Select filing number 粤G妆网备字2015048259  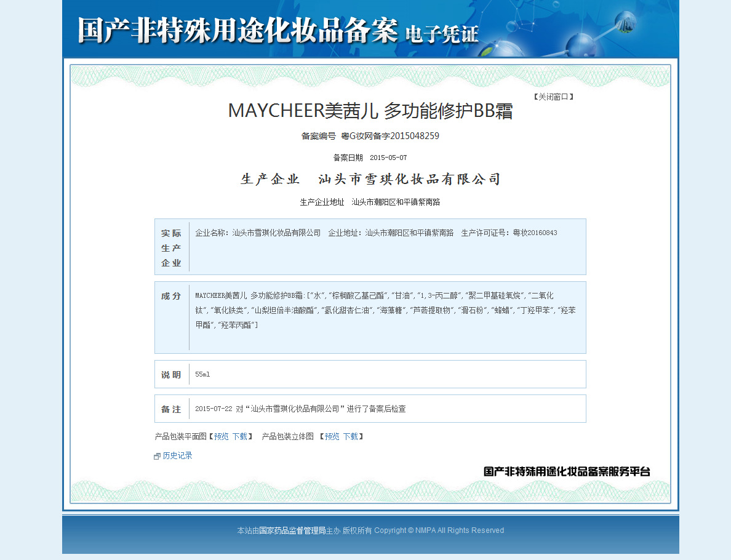[x=390, y=136]
